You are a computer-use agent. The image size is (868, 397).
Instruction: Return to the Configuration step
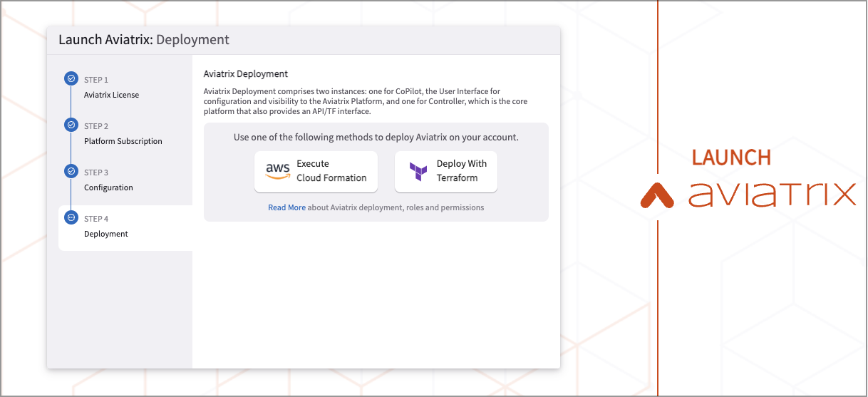tap(108, 187)
